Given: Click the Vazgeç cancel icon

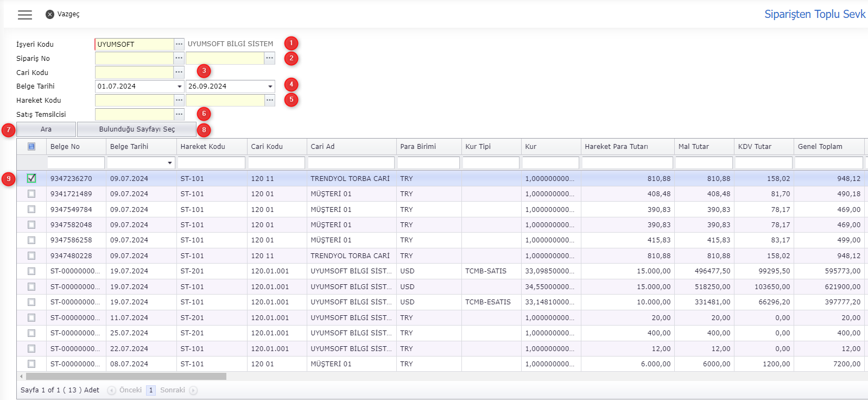Looking at the screenshot, I should click(x=50, y=15).
